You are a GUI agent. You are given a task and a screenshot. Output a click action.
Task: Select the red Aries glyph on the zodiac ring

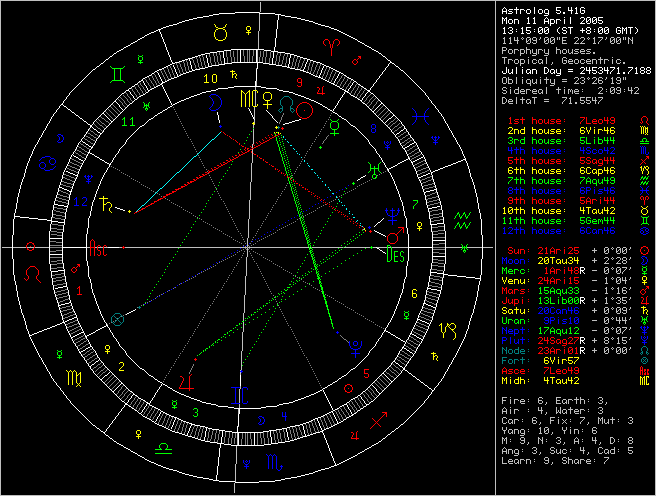[x=331, y=45]
